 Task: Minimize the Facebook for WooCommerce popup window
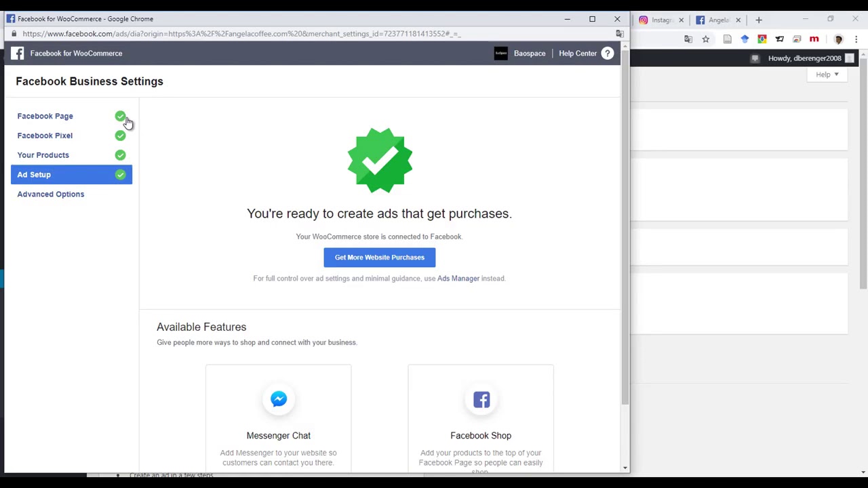[x=567, y=19]
